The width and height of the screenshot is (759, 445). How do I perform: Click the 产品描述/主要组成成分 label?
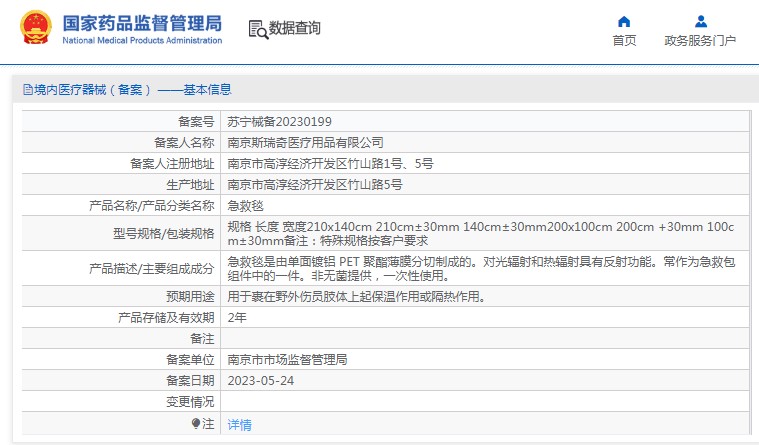152,268
